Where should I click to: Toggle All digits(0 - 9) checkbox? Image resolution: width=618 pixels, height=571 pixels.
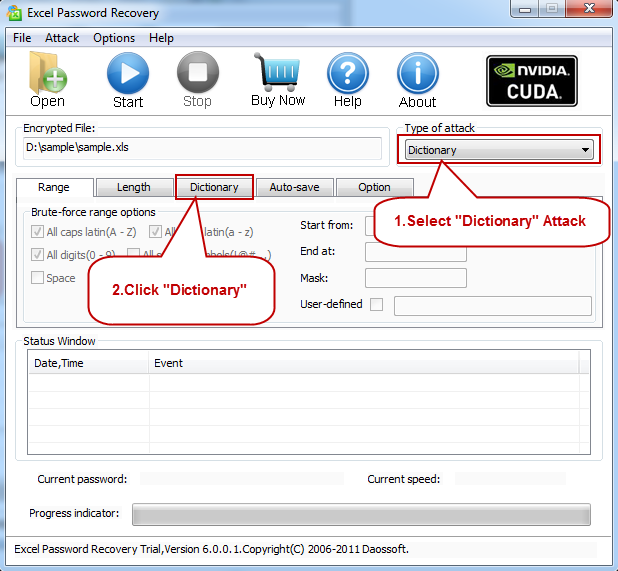point(37,255)
